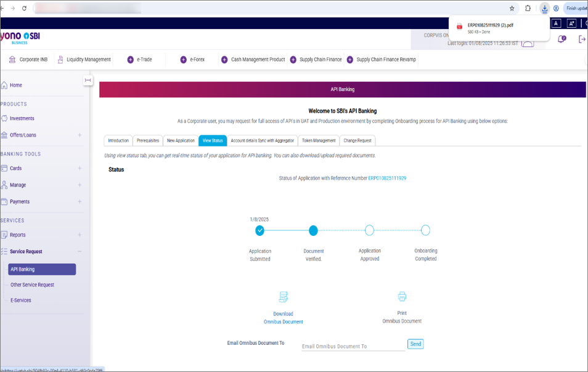Open the notifications bell icon

[561, 39]
